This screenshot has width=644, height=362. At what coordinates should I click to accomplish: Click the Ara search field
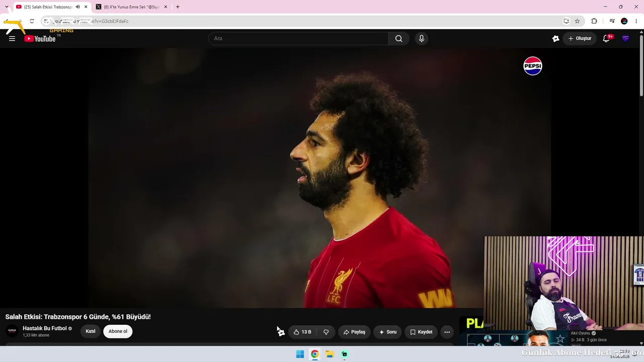click(298, 39)
